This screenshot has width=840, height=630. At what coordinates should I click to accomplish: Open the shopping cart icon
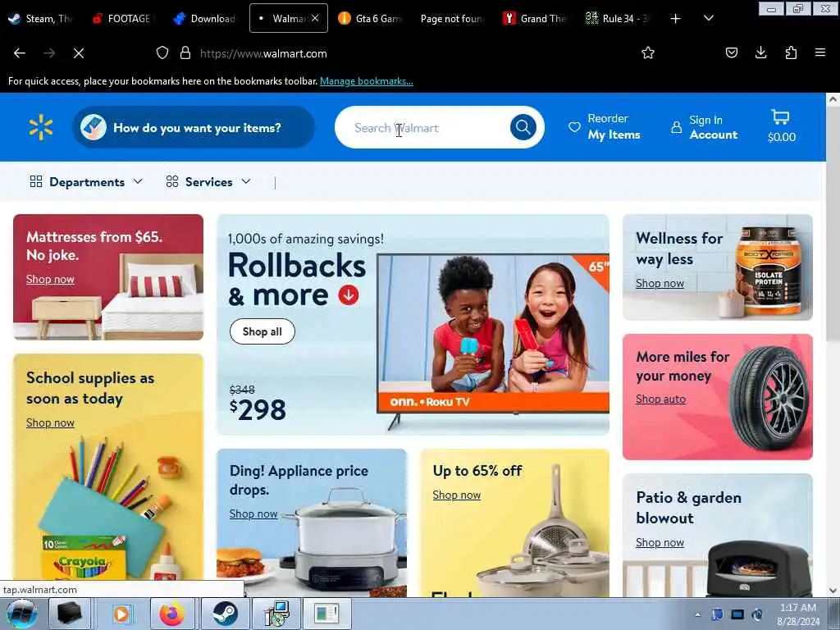[781, 116]
